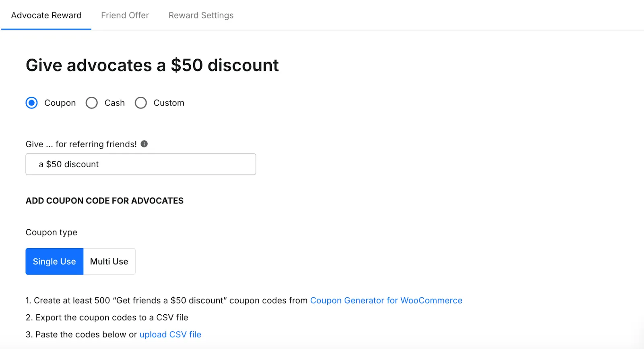
Task: Click the 'Coupon type' label
Action: click(52, 233)
